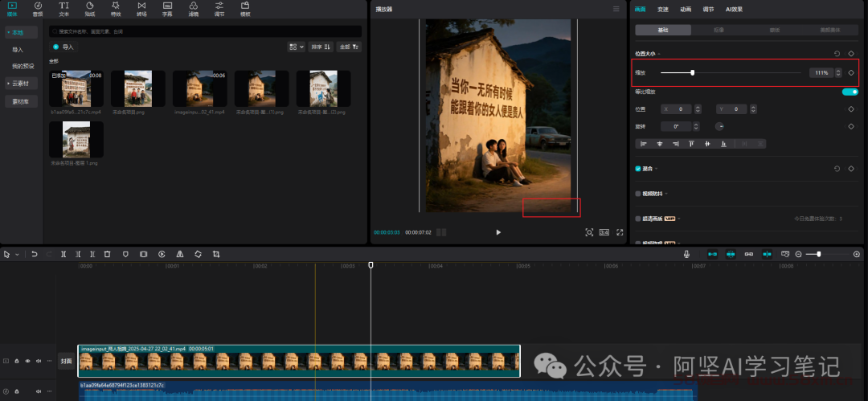Open the grid view mode dropdown

(x=296, y=47)
